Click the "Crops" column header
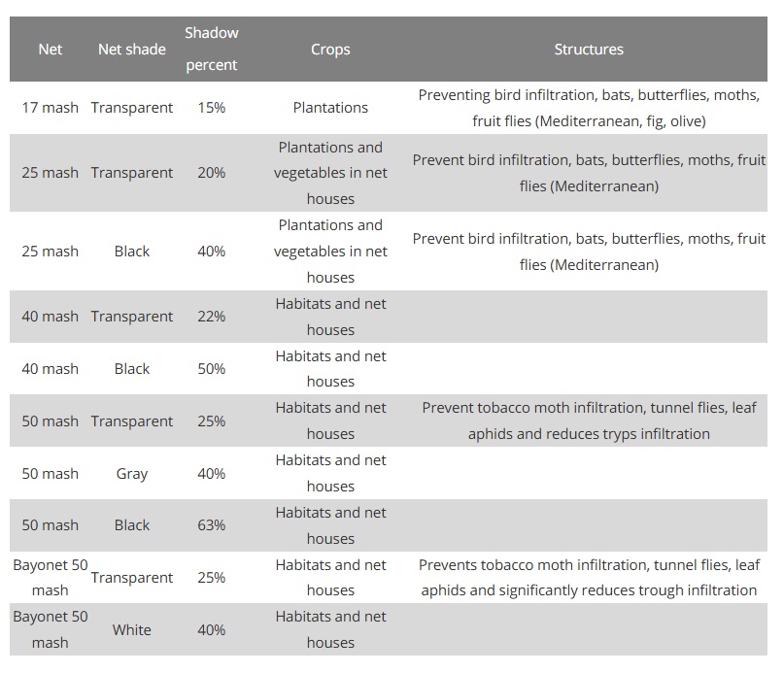Viewport: 784px width, 673px height. 330,49
